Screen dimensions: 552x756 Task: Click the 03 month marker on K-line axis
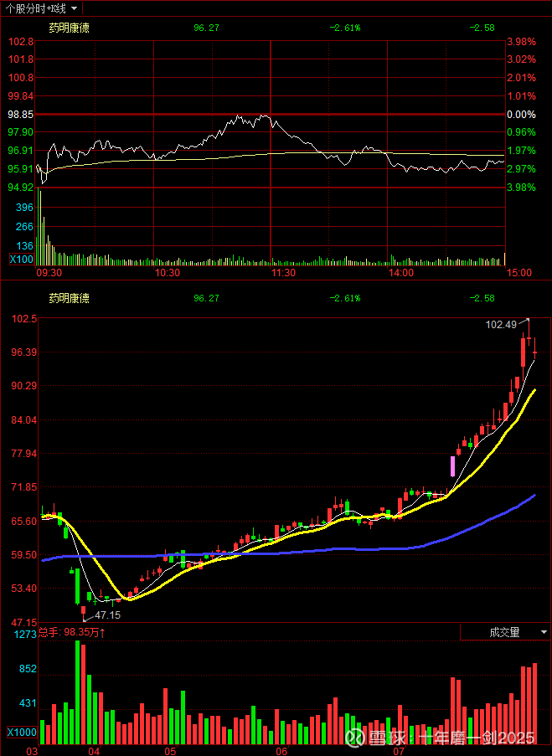32,751
